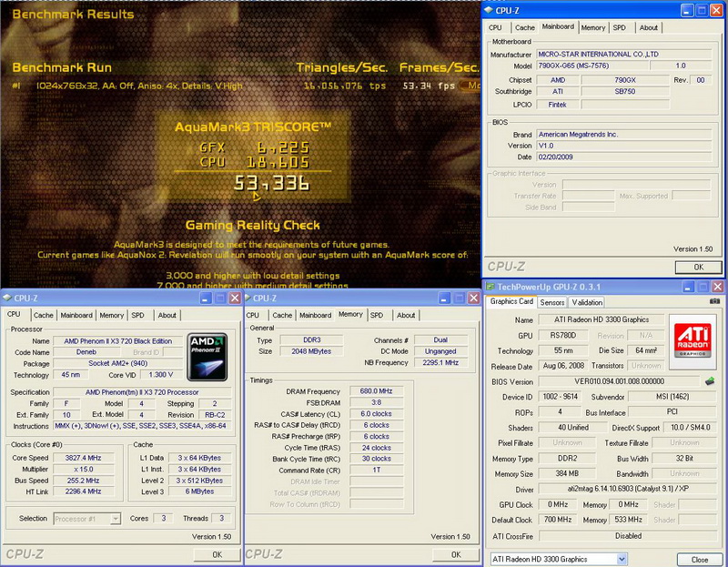Click the Bus Speed value 255.2 MHz
Viewport: 728px width, 567px height.
click(83, 481)
